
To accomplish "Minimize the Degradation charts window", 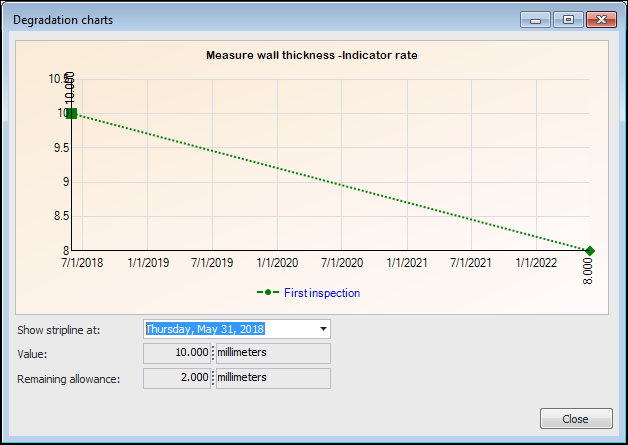I will 535,20.
